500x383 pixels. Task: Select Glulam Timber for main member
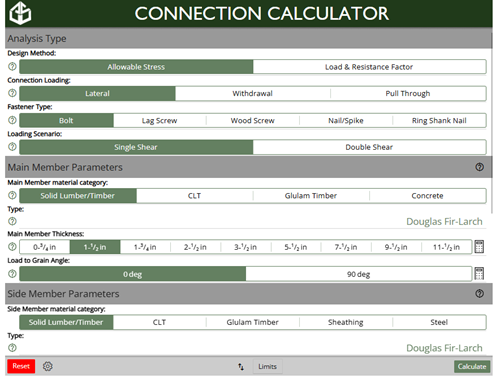[x=311, y=196]
